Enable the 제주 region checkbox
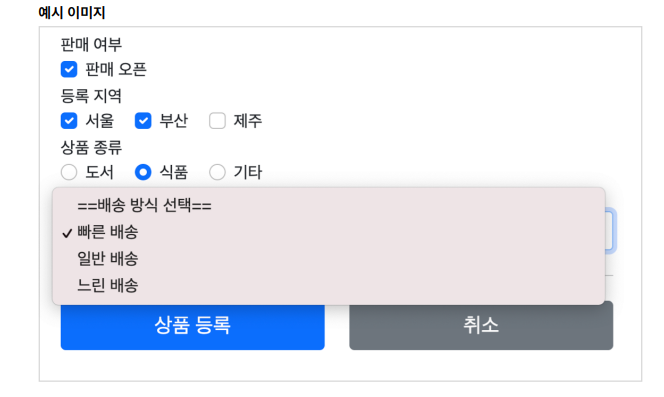 click(217, 121)
